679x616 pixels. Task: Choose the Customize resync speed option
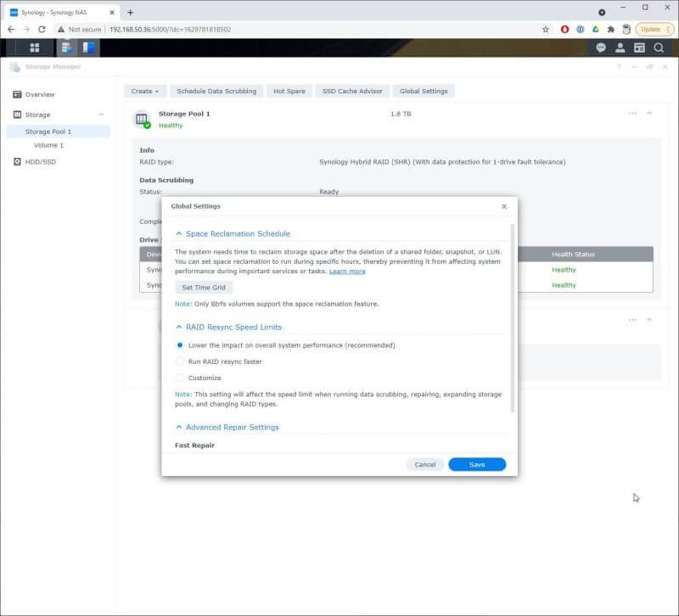pos(179,378)
